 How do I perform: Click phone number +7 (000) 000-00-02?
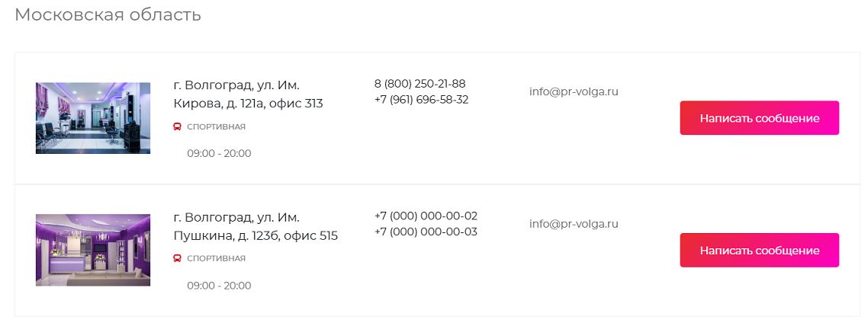click(x=426, y=216)
